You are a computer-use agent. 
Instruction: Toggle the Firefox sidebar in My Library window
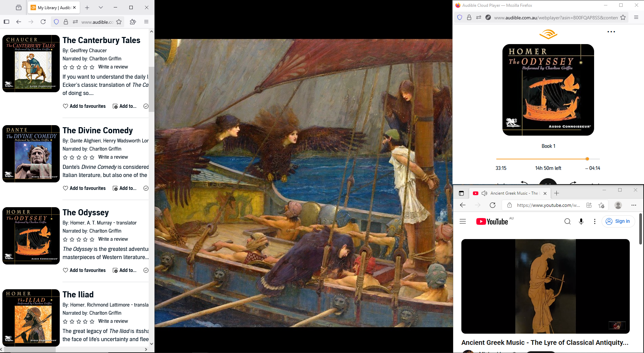[6, 22]
